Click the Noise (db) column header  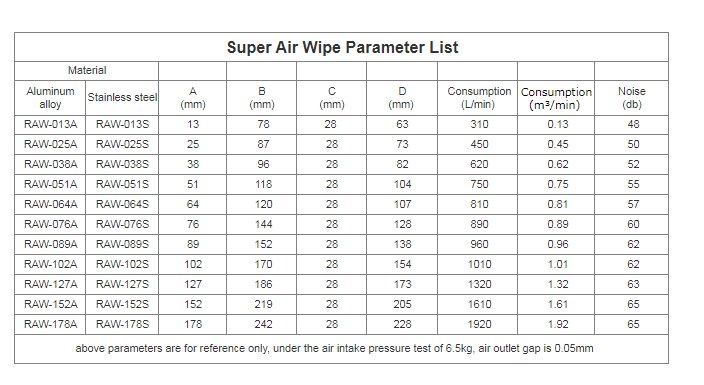(631, 97)
